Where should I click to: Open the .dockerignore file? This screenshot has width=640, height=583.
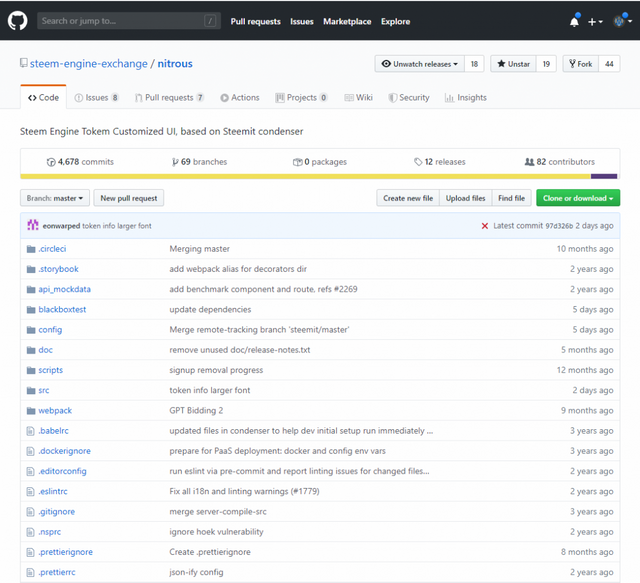coord(64,451)
